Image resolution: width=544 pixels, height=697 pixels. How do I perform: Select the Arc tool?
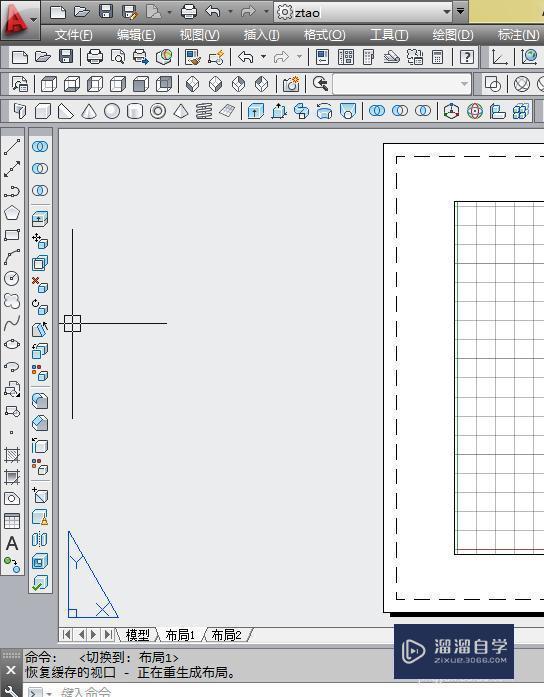click(12, 256)
